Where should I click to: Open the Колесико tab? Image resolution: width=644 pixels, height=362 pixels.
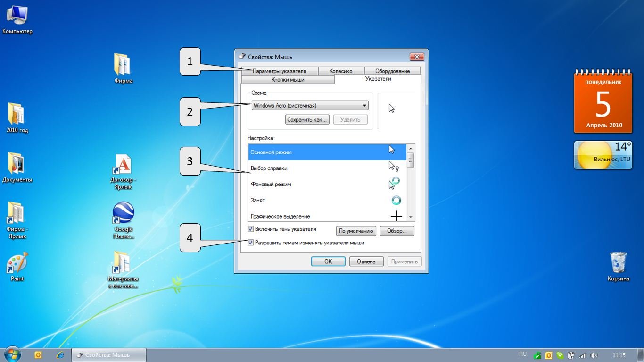(340, 71)
